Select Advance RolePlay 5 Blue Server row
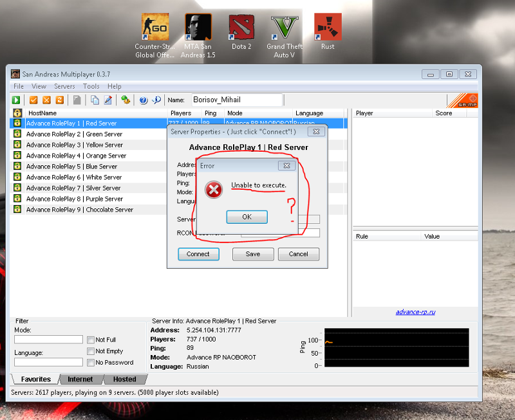This screenshot has width=515, height=420. tap(71, 167)
